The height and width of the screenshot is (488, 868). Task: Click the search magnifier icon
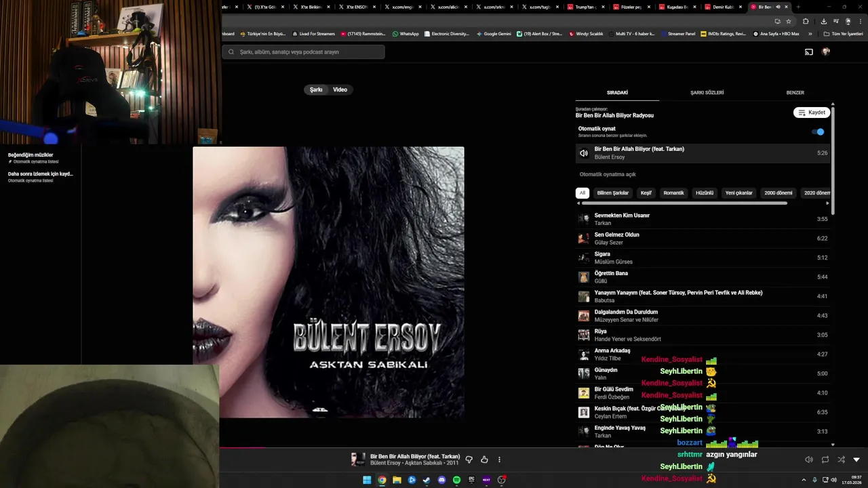pos(231,52)
